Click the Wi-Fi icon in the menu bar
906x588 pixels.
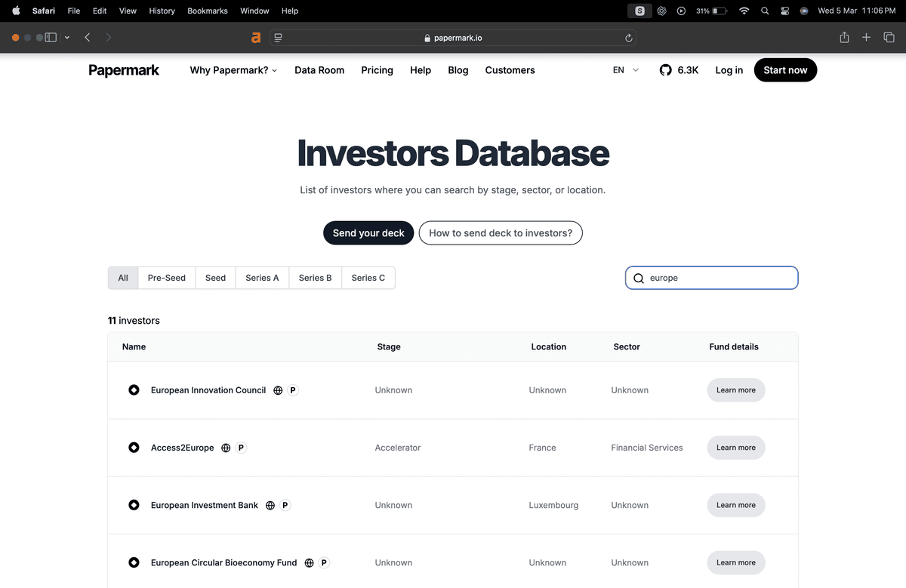(744, 11)
